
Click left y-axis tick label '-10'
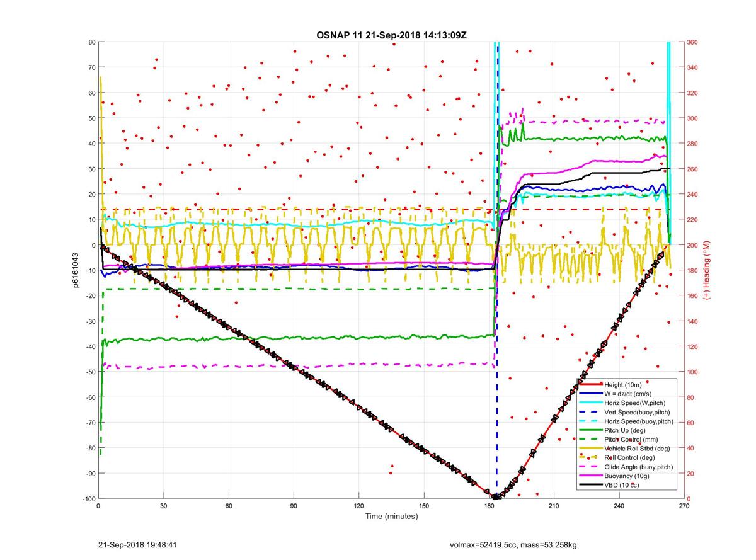[89, 271]
